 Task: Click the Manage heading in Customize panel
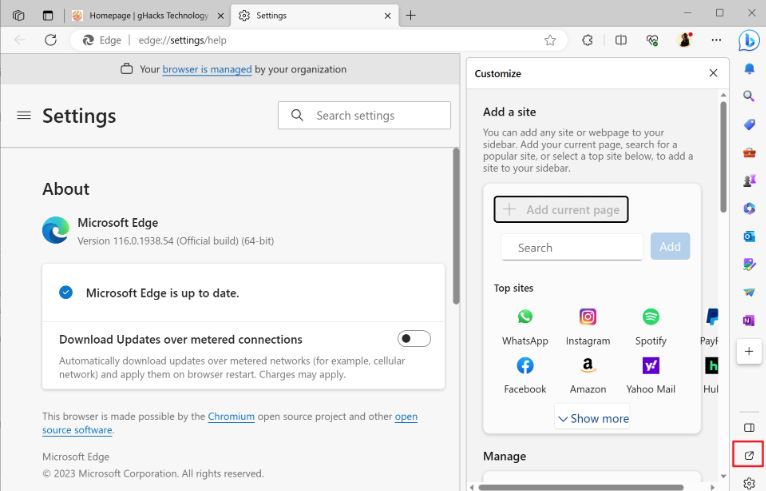pos(505,456)
